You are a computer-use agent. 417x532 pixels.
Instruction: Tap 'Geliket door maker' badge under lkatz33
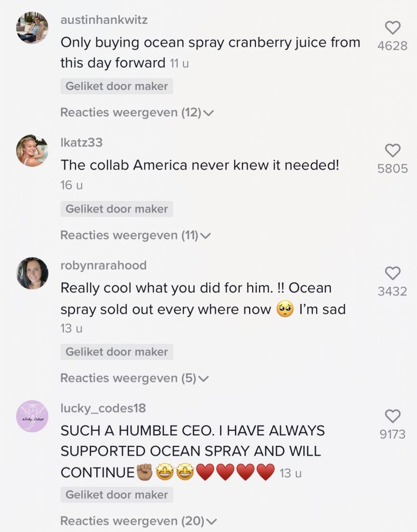point(116,209)
